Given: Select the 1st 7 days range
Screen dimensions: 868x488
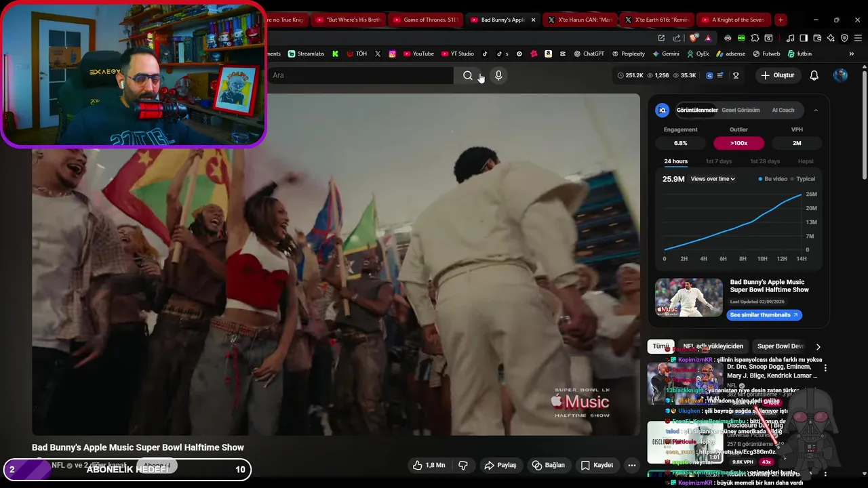Looking at the screenshot, I should (719, 161).
